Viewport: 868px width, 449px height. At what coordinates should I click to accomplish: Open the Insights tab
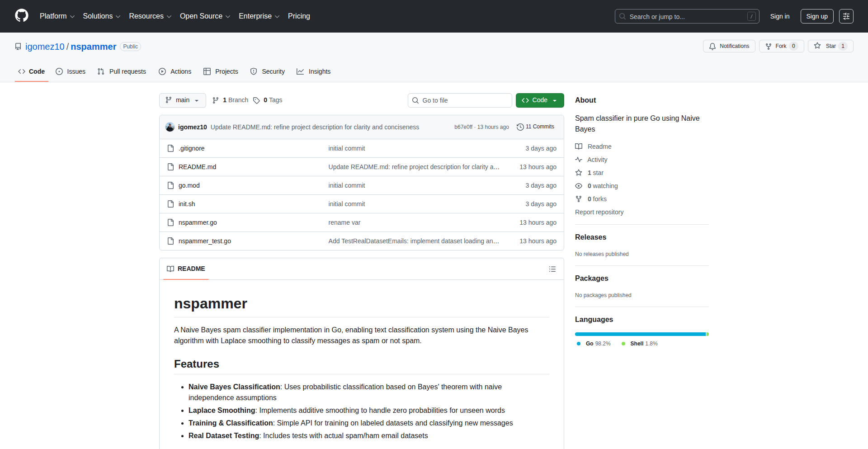314,71
